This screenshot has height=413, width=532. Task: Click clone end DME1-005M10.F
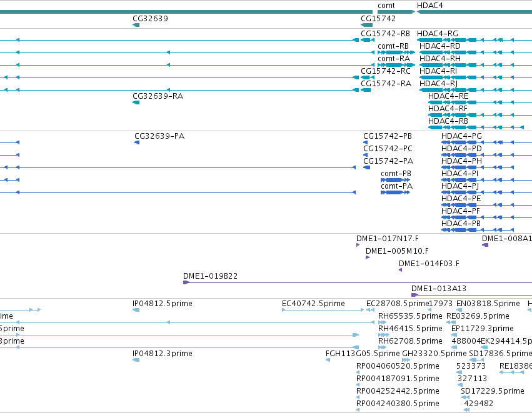click(397, 252)
